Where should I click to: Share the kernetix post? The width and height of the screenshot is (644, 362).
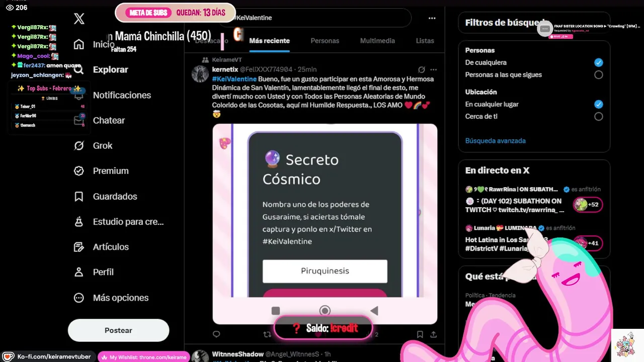(x=433, y=334)
